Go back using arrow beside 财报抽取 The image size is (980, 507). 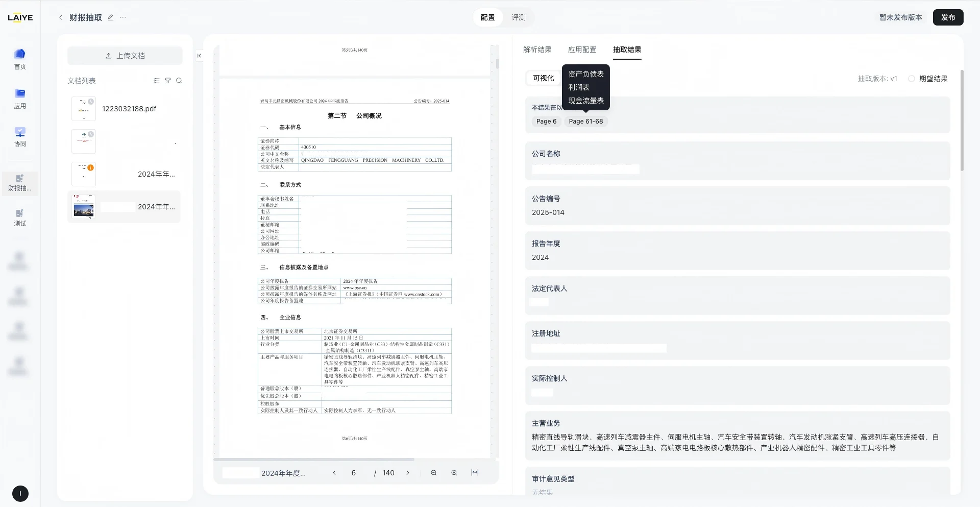[61, 17]
